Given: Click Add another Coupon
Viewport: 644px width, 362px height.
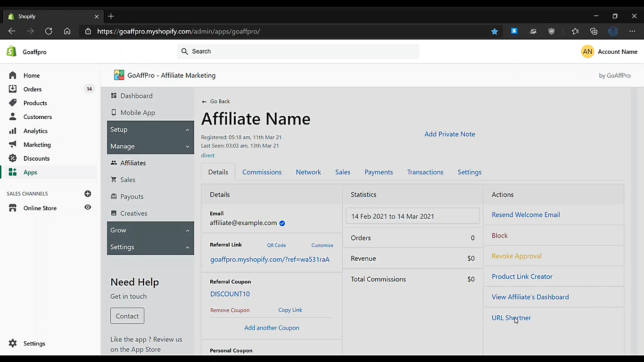Looking at the screenshot, I should (x=272, y=328).
